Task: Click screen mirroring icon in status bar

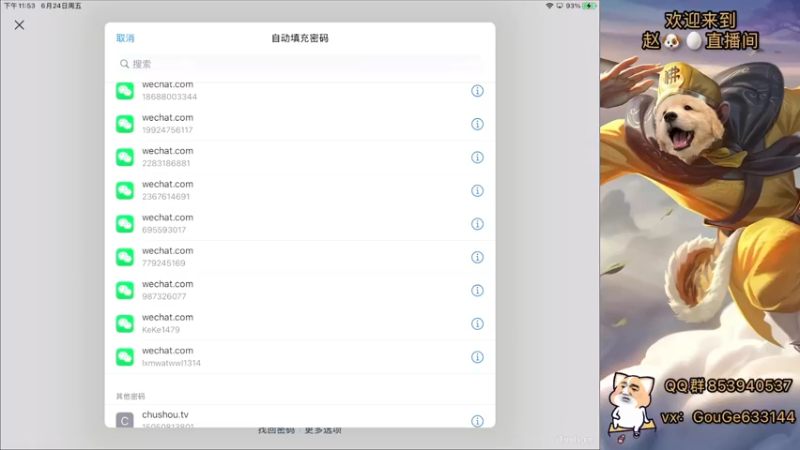Action: point(560,6)
